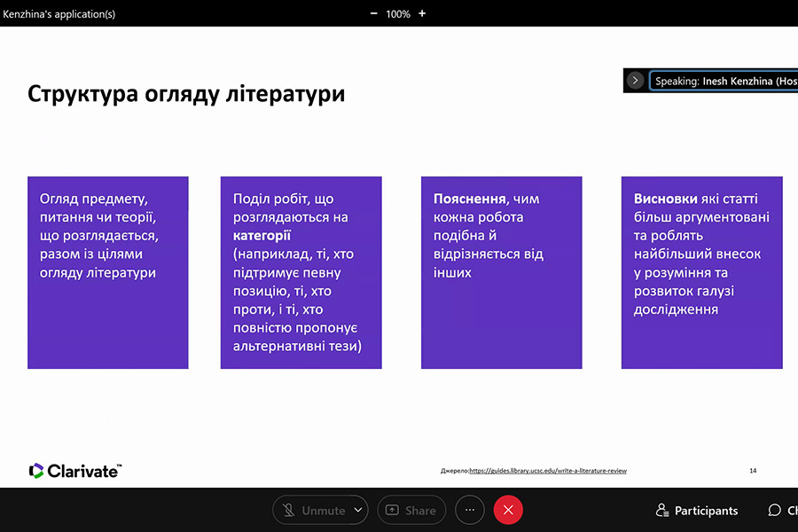This screenshot has height=532, width=798.
Task: Open the guides.library.ucsc.edu source link
Action: click(547, 471)
